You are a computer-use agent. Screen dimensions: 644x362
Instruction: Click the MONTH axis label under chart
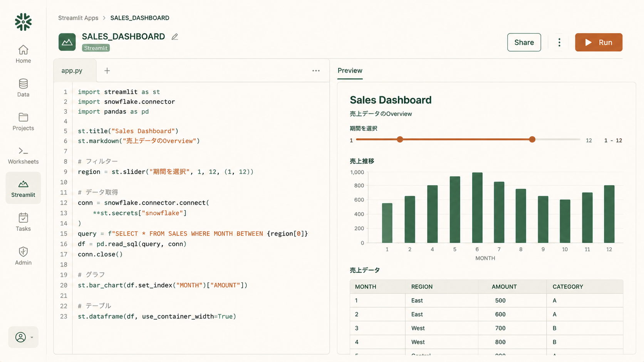(x=485, y=258)
